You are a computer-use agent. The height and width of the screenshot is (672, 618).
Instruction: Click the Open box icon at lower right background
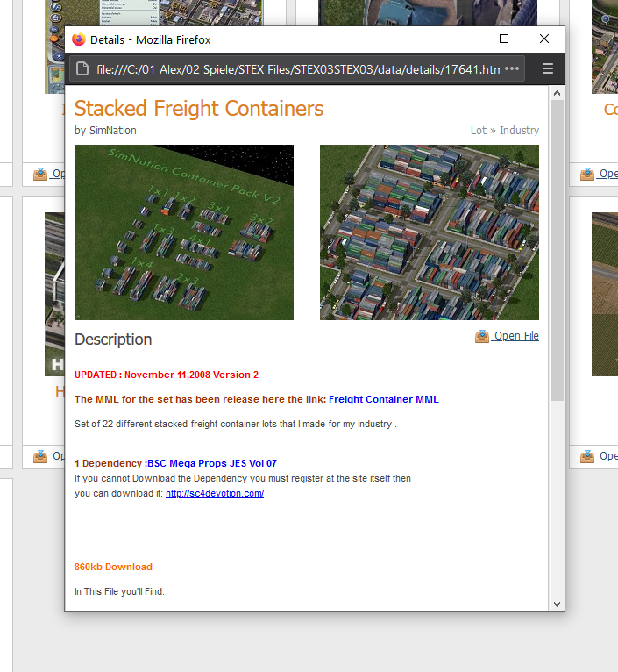click(x=587, y=457)
